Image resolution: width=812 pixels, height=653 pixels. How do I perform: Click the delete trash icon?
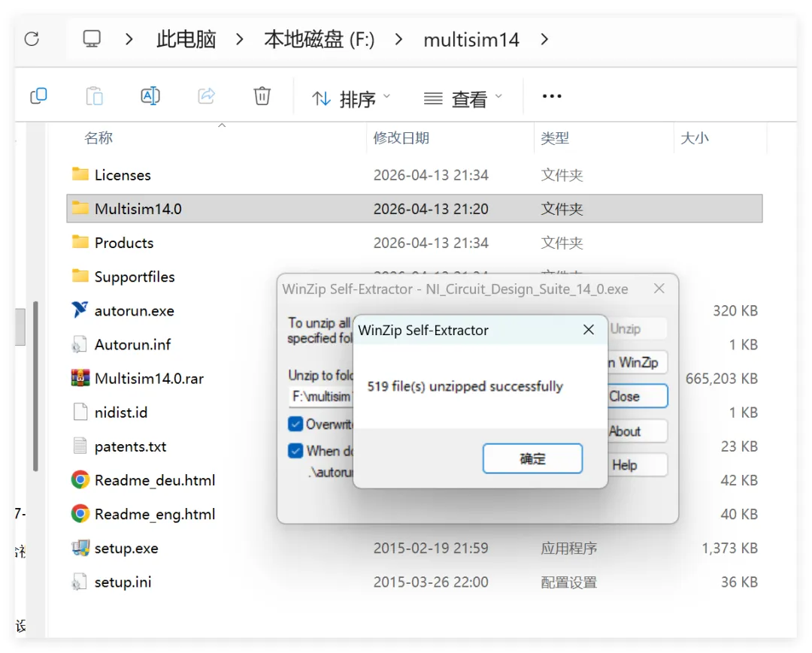262,96
